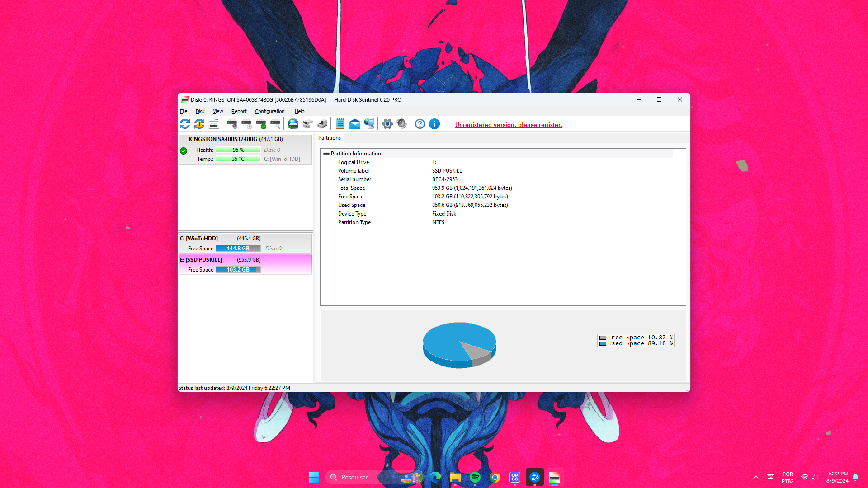
Task: Open the Help menu
Action: pyautogui.click(x=300, y=111)
